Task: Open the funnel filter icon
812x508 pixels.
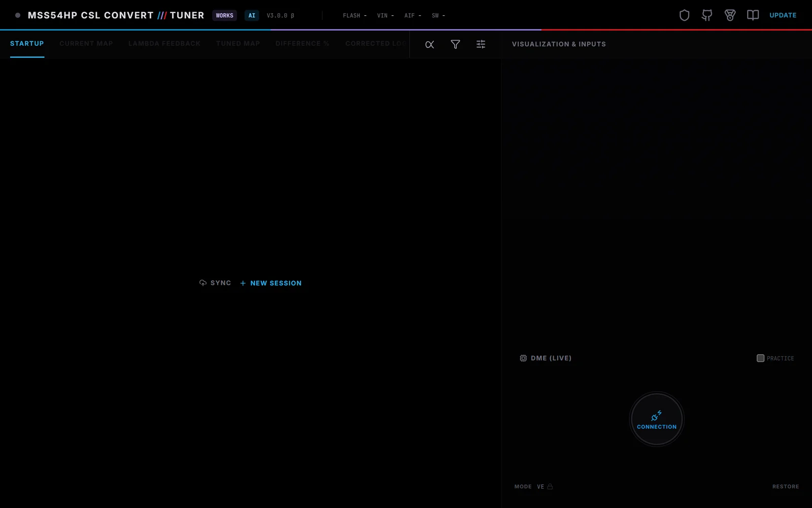Action: (455, 44)
